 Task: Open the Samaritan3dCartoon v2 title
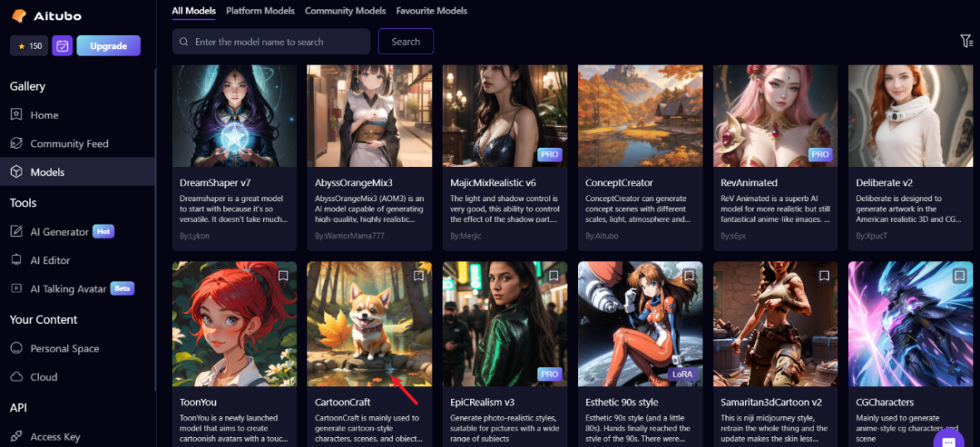tap(771, 402)
